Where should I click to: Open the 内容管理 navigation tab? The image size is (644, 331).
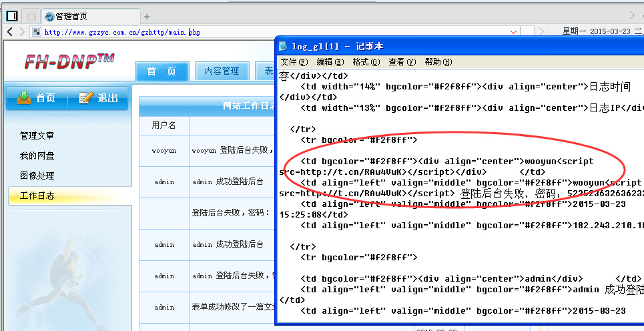[222, 71]
